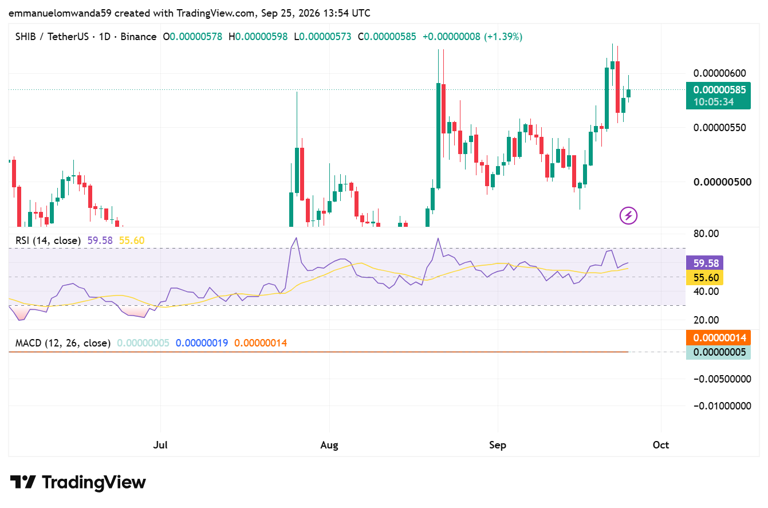The image size is (768, 508).
Task: Click the blue MACD value 0.00000019
Action: coord(202,343)
